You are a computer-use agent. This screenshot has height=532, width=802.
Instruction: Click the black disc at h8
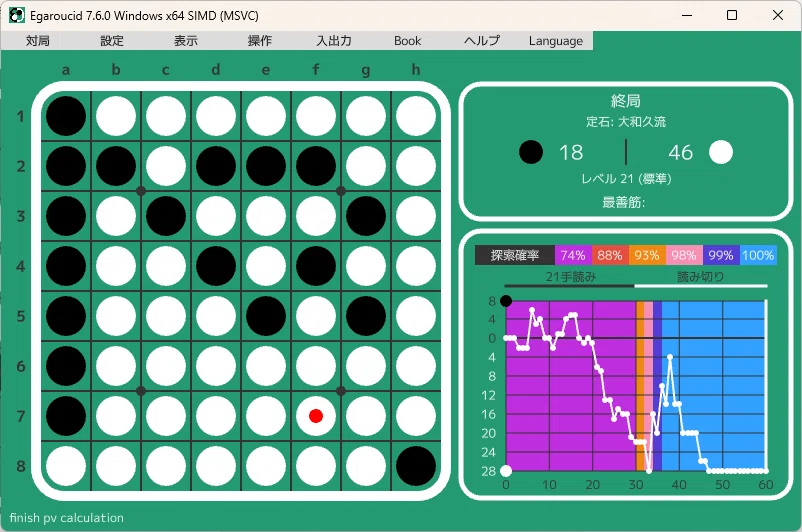point(416,466)
